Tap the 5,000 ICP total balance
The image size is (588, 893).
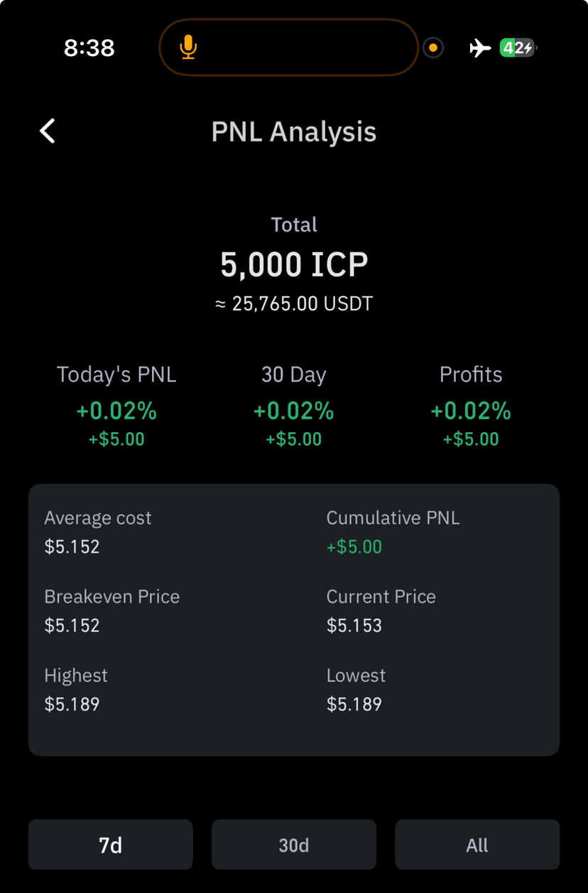pyautogui.click(x=294, y=265)
